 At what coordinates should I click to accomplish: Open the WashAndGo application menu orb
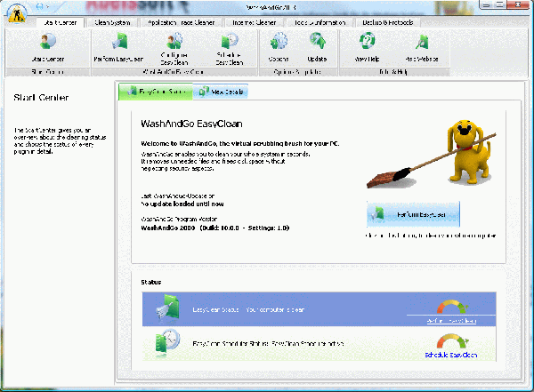[17, 13]
